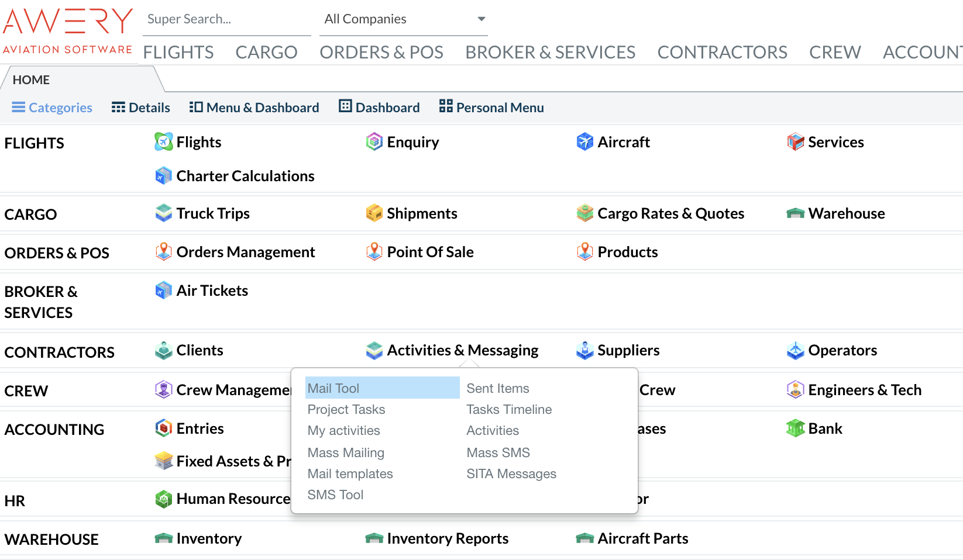963x560 pixels.
Task: Open the HOME tab
Action: coord(32,80)
